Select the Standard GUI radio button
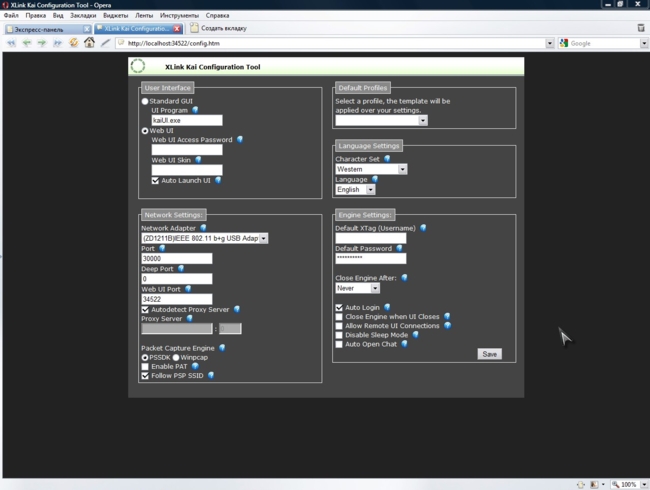 tap(145, 101)
